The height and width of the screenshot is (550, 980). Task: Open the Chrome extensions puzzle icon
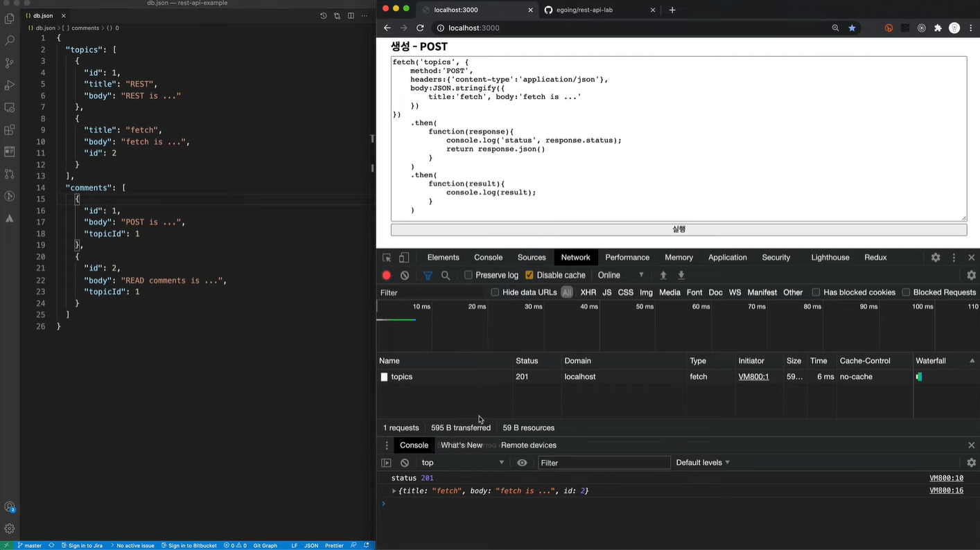(938, 28)
